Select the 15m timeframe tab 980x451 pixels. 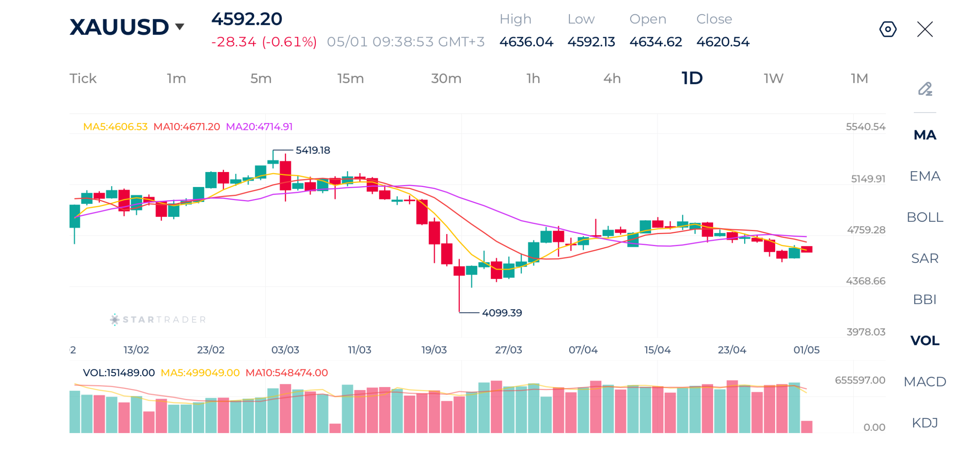pos(350,78)
